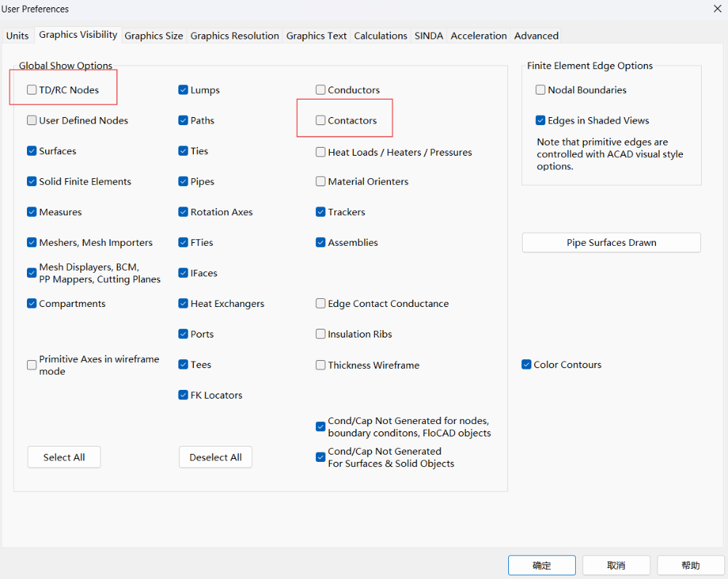The width and height of the screenshot is (728, 579).
Task: Uncheck the Color Contours option
Action: [x=527, y=365]
